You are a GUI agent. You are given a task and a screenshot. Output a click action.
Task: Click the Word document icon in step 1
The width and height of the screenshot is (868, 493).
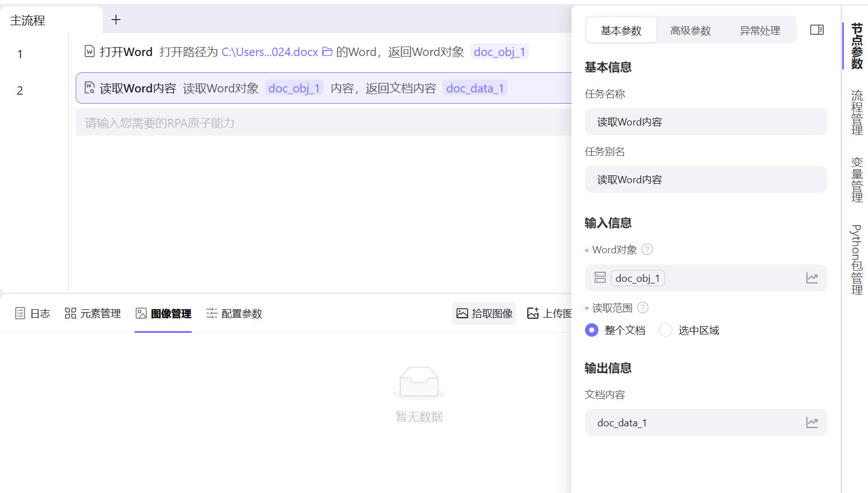pos(90,52)
